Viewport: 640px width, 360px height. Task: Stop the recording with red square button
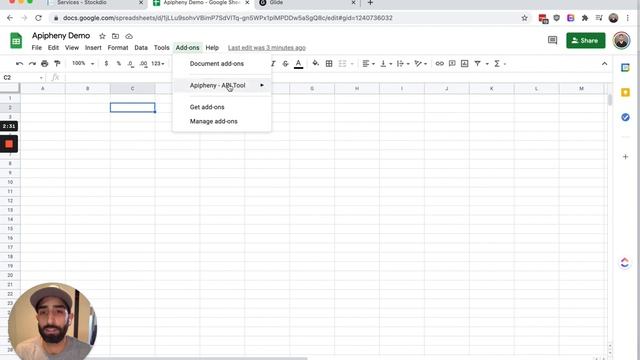9,144
